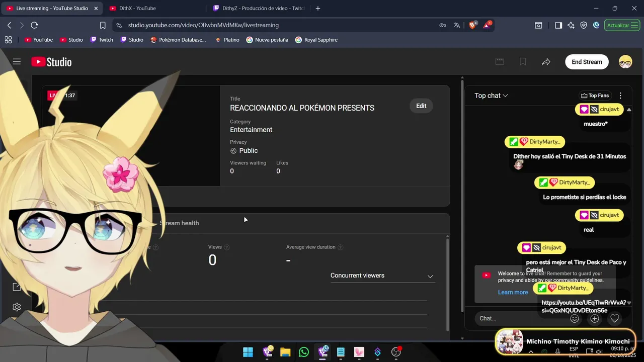Open the YouTube bookmark
This screenshot has width=644, height=362.
click(x=39, y=40)
